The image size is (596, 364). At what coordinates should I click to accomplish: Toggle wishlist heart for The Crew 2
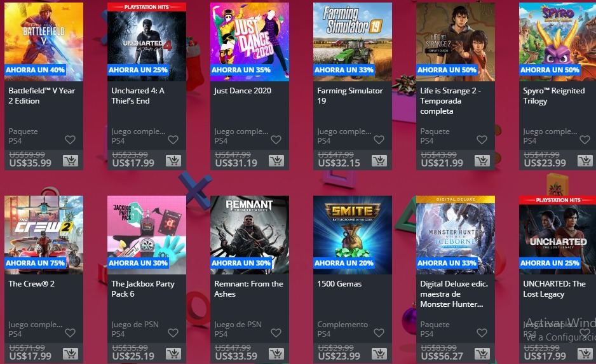(x=70, y=333)
